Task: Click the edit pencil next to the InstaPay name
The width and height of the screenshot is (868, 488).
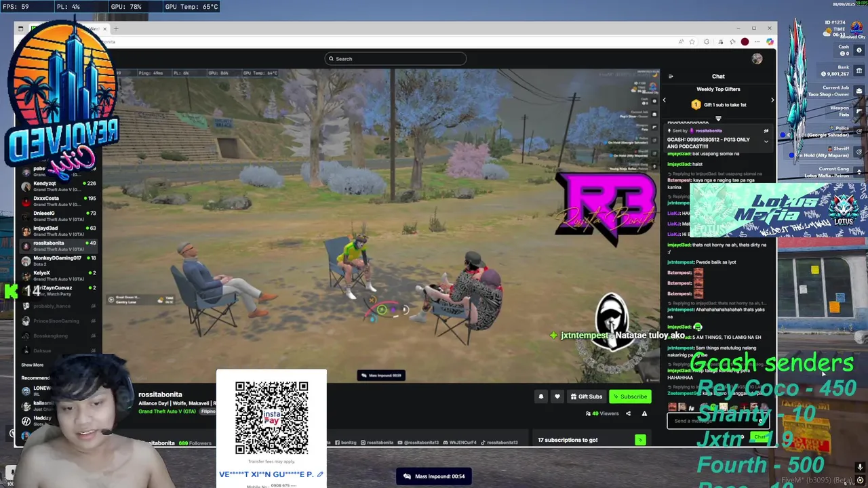Action: tap(320, 474)
